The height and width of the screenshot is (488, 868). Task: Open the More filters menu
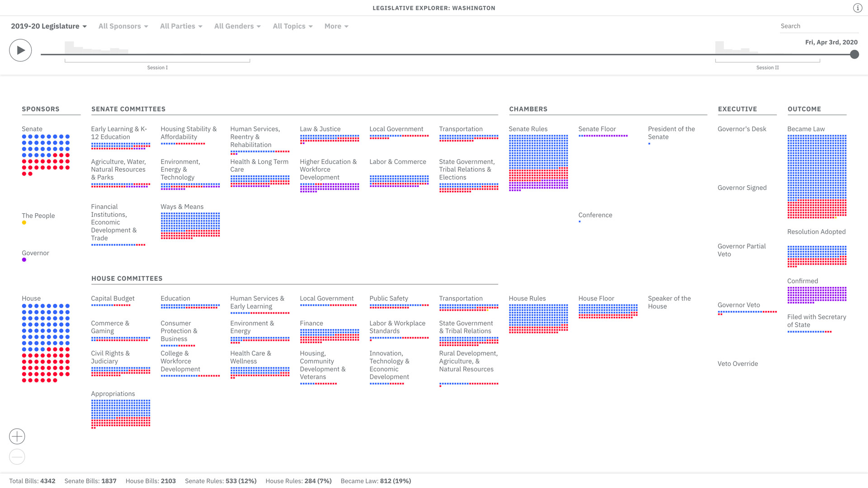(x=336, y=26)
